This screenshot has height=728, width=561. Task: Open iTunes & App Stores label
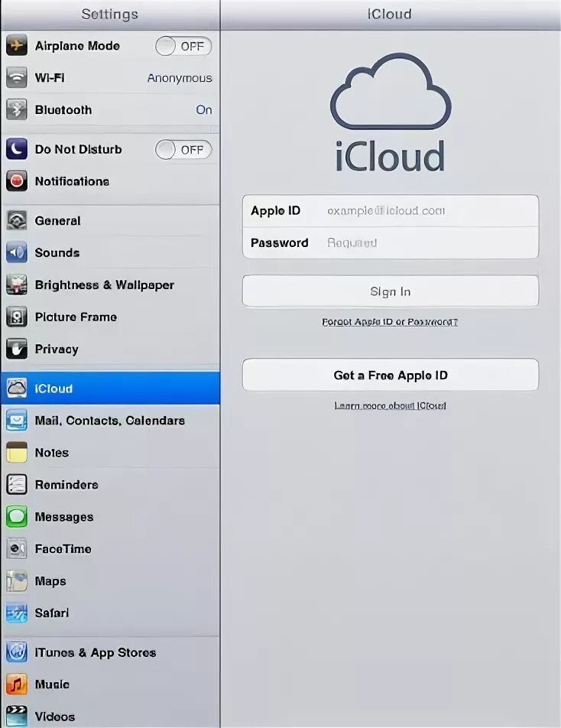click(96, 653)
